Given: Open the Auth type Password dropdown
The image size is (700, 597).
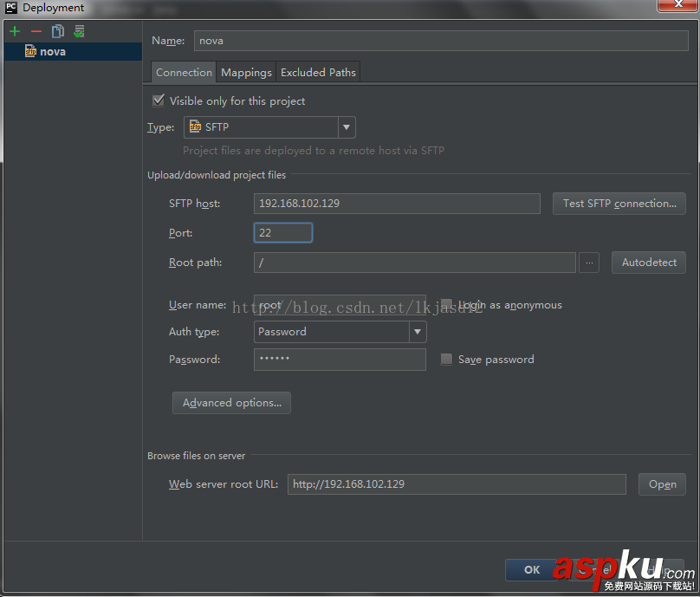Looking at the screenshot, I should (x=340, y=332).
